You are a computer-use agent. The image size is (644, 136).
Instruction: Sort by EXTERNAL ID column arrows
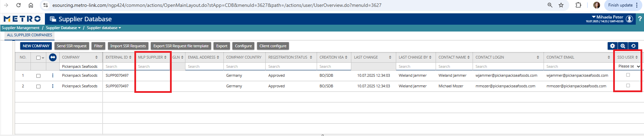click(130, 57)
